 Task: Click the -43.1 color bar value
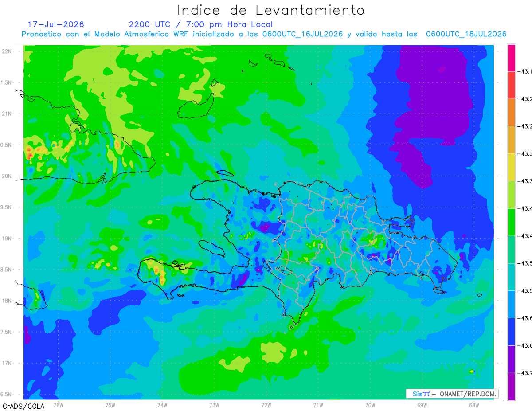pyautogui.click(x=526, y=71)
